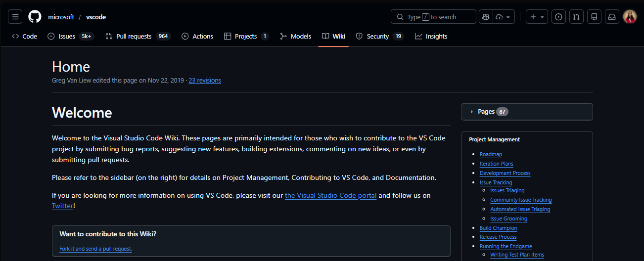
Task: Select the Wiki tab
Action: pos(333,36)
